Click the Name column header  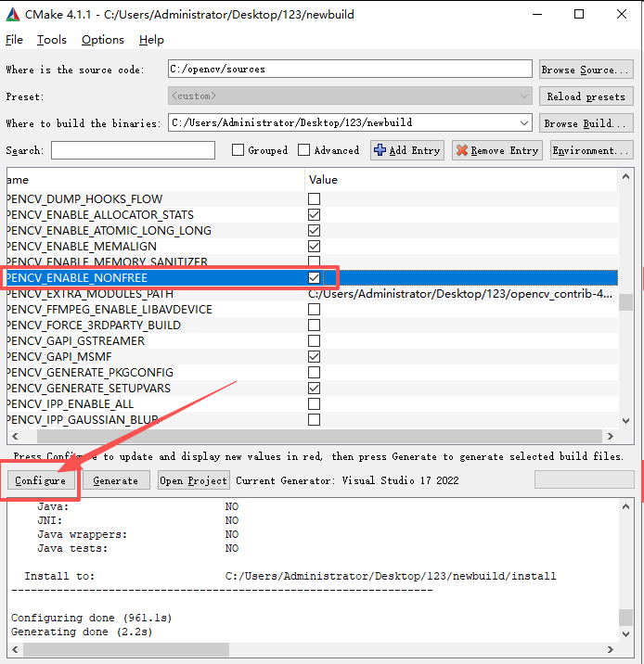pyautogui.click(x=156, y=180)
